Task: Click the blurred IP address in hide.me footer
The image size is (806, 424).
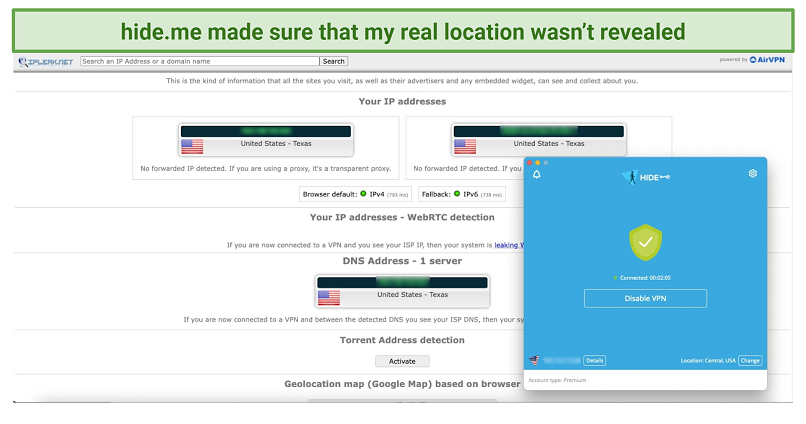Action: click(561, 360)
